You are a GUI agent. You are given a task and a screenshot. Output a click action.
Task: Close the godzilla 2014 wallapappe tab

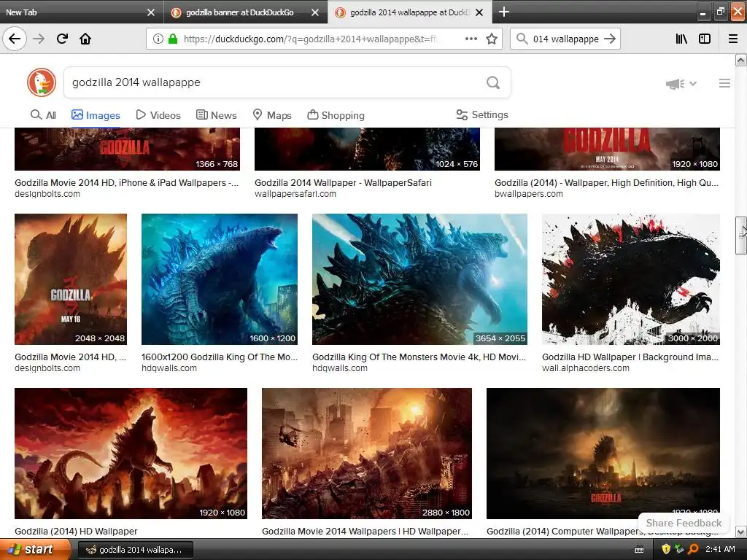coord(479,12)
